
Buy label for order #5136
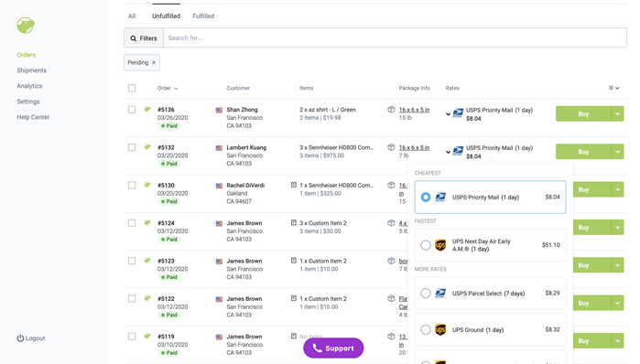tap(583, 113)
